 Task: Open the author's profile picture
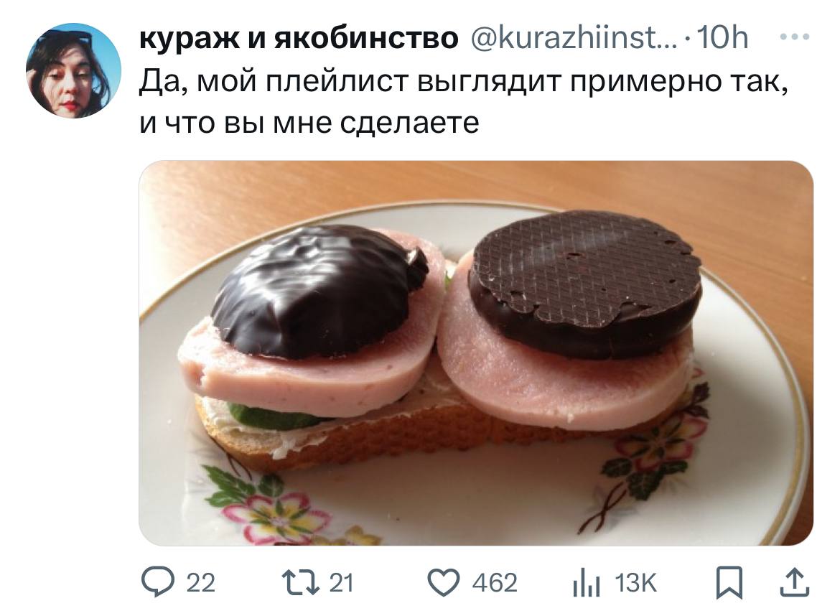click(x=73, y=70)
